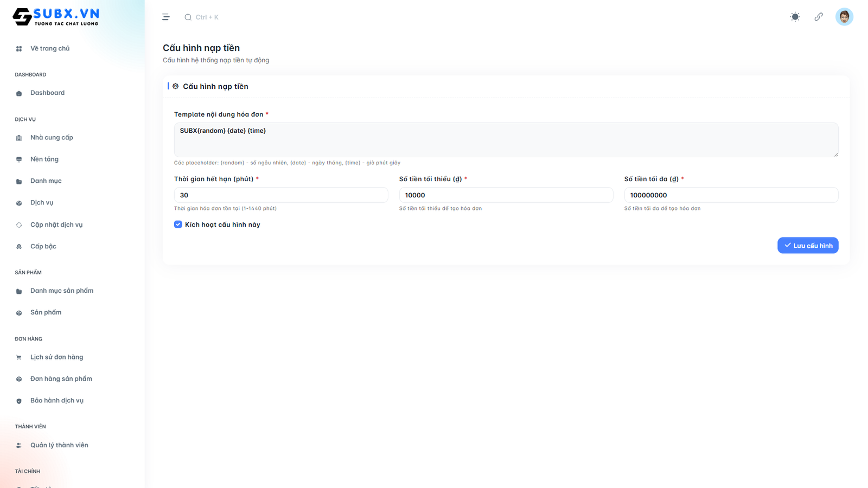The image size is (868, 488).
Task: Click the Số tiền tối thiểu input
Action: click(x=506, y=195)
